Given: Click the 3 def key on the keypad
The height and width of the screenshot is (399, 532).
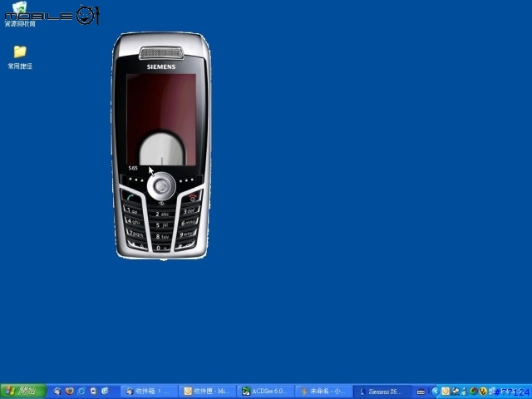Looking at the screenshot, I should pos(190,211).
